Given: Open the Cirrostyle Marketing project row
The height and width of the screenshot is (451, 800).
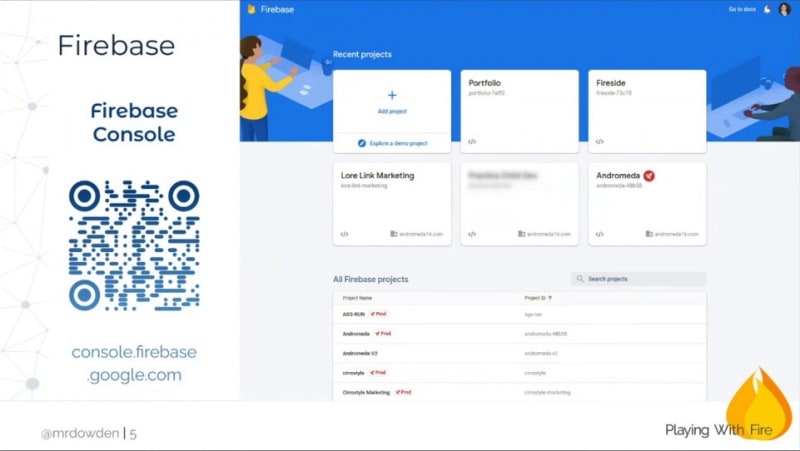Looking at the screenshot, I should 519,392.
